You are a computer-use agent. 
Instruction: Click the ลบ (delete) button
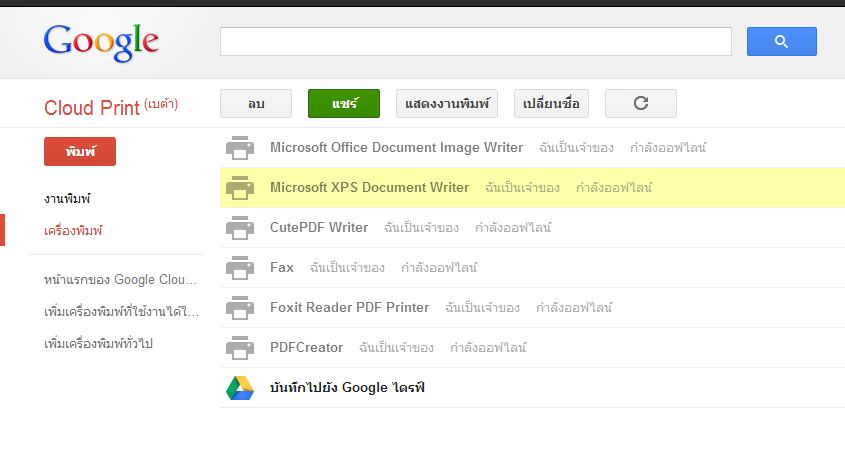tap(256, 104)
